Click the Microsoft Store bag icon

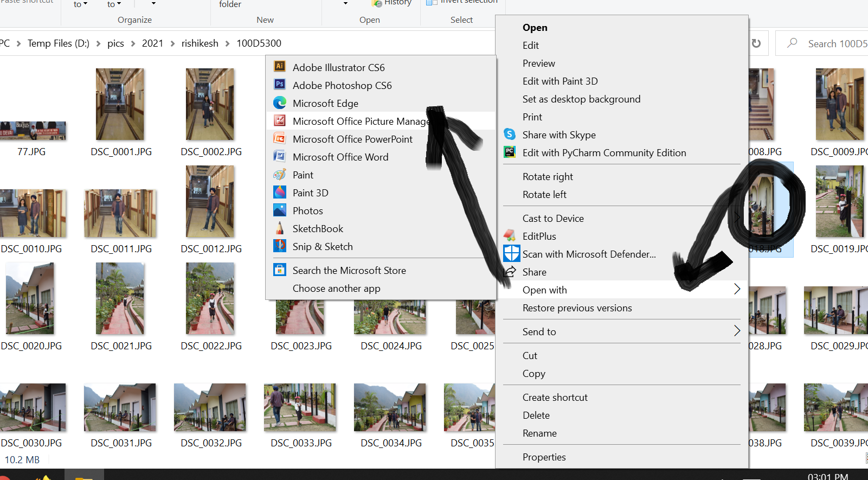[x=280, y=270]
